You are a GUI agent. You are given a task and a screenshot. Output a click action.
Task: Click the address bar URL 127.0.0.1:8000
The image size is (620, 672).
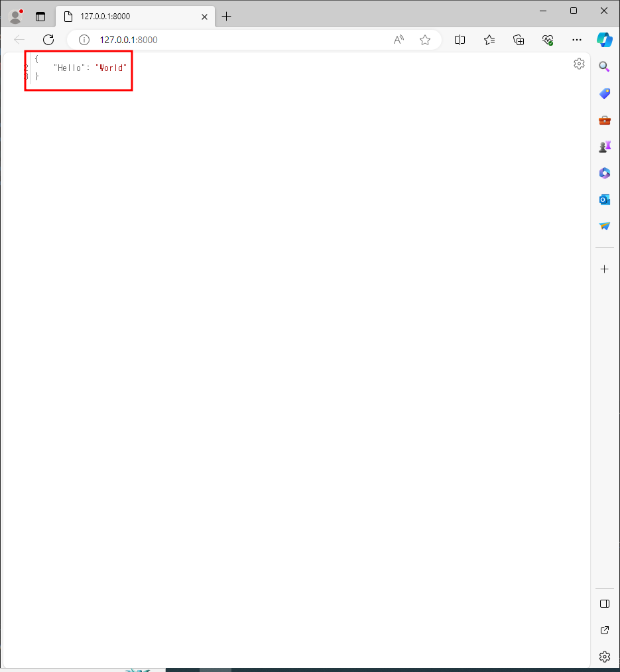(x=129, y=40)
